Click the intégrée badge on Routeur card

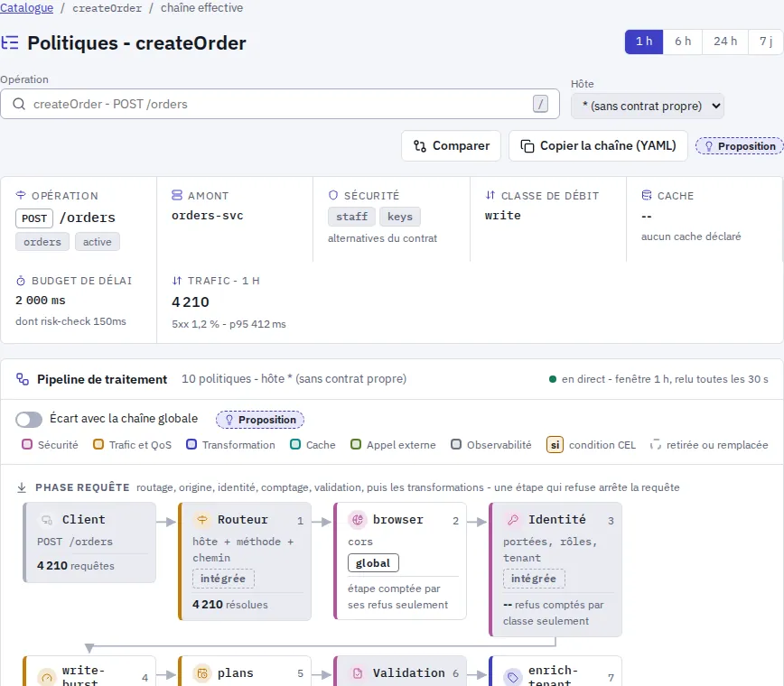pos(223,579)
